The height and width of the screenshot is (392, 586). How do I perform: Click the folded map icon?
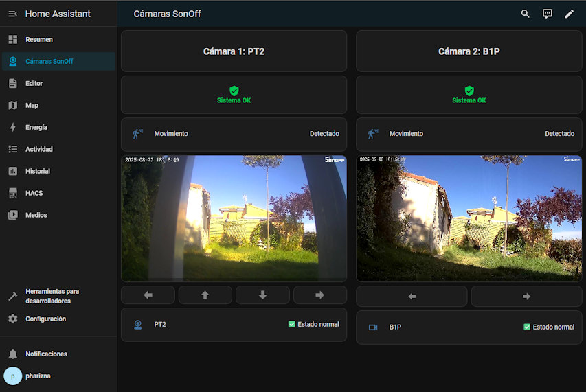click(12, 105)
